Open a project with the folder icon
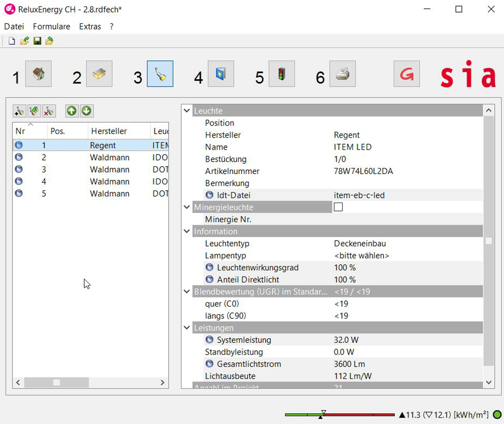 pyautogui.click(x=25, y=41)
